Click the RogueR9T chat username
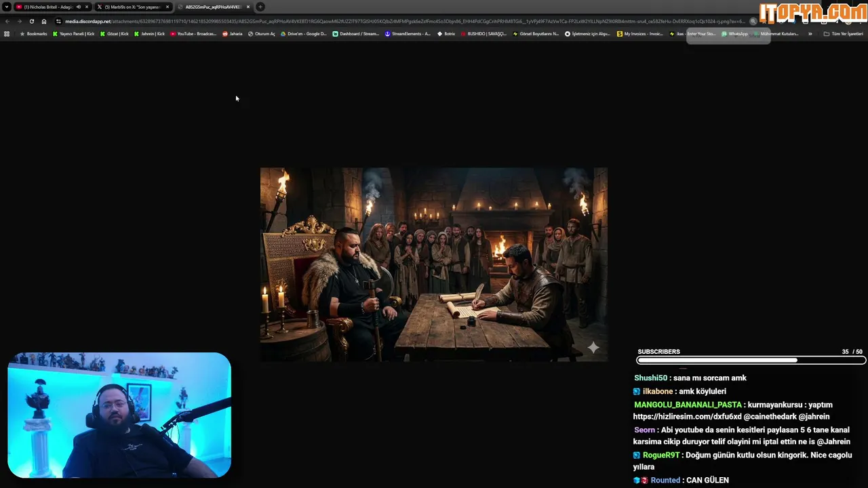 pos(661,455)
